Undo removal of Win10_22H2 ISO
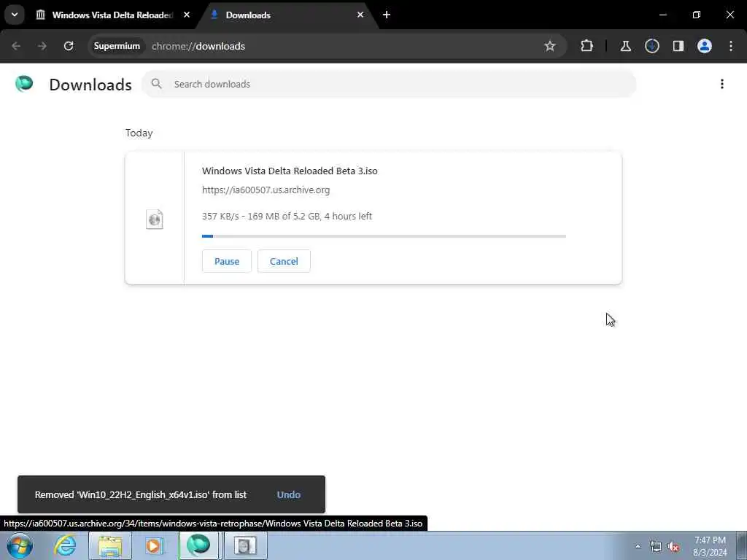The height and width of the screenshot is (560, 747). pos(289,495)
